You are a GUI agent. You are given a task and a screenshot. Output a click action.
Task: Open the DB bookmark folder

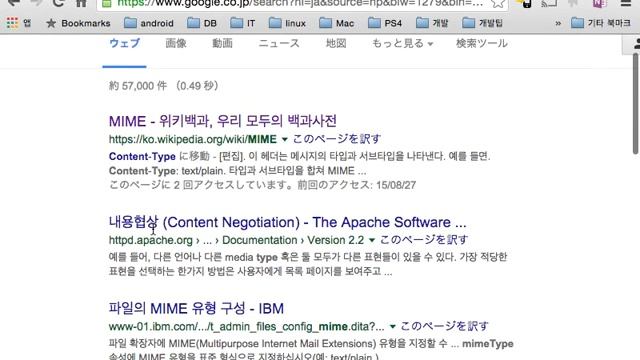click(202, 23)
